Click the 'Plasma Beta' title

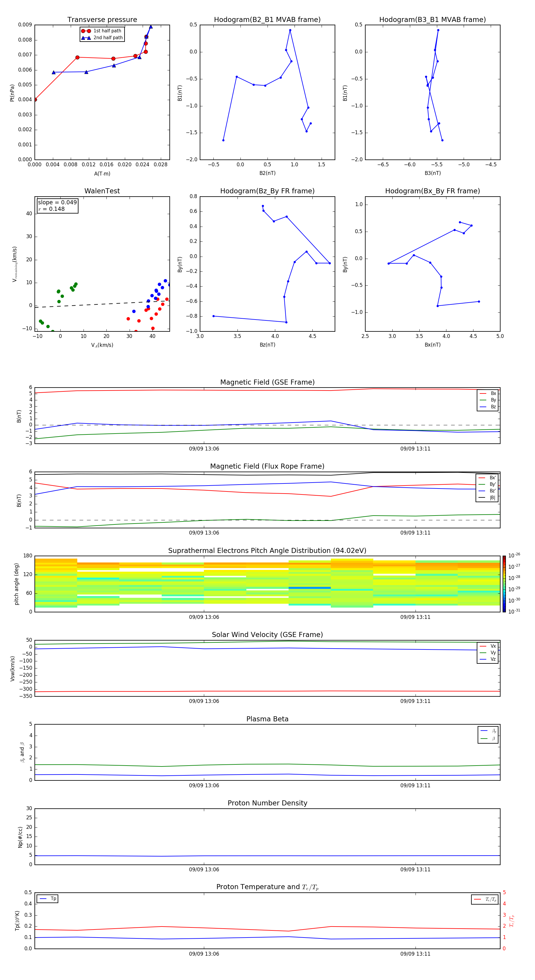point(267,719)
